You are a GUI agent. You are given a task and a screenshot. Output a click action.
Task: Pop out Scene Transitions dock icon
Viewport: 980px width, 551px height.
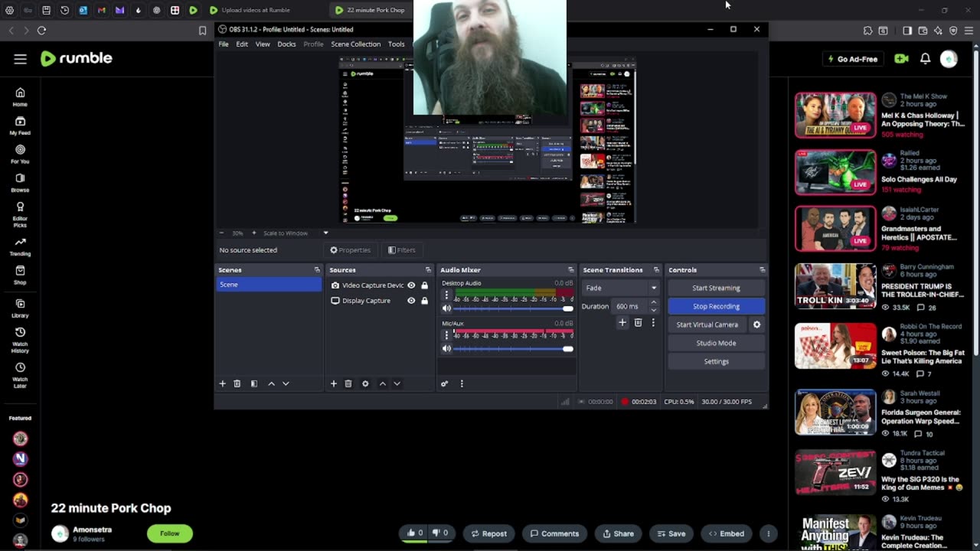[x=656, y=270]
